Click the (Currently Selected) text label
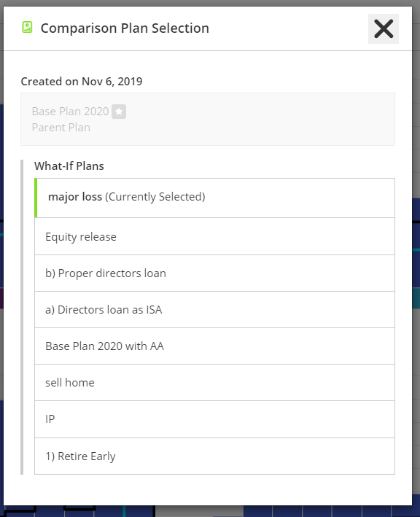Image resolution: width=420 pixels, height=517 pixels. tap(155, 197)
